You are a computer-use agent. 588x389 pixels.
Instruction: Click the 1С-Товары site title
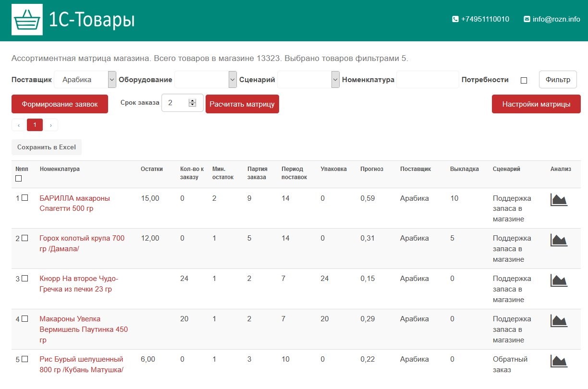tap(91, 20)
